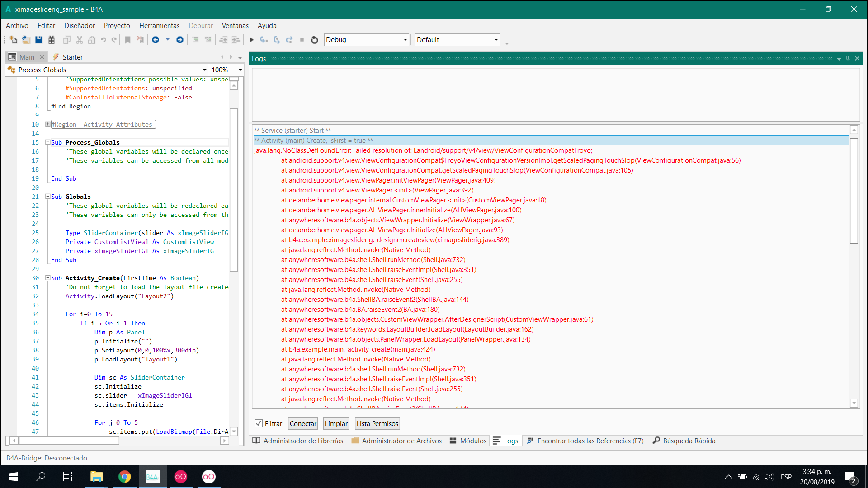Expand the Activity Attributes region
The width and height of the screenshot is (868, 488).
[x=47, y=124]
